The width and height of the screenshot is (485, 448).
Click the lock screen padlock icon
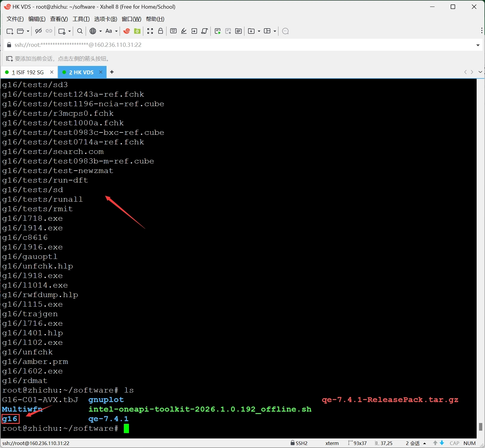(x=161, y=31)
